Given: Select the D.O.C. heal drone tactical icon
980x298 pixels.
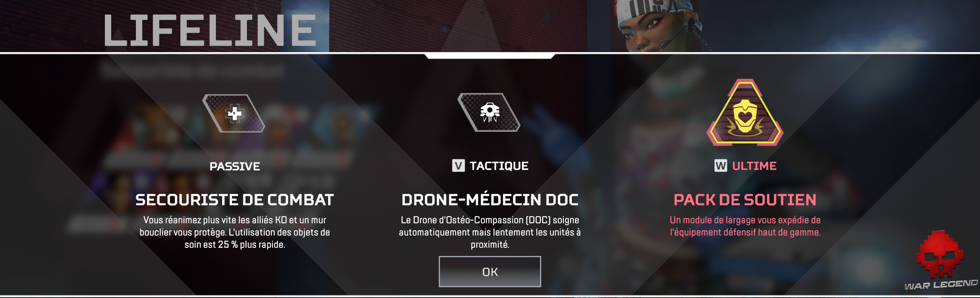Looking at the screenshot, I should [489, 112].
